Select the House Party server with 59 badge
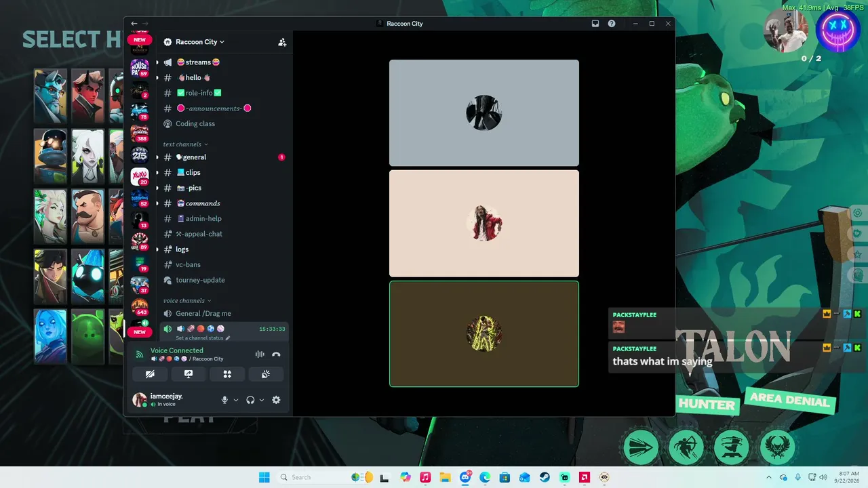The width and height of the screenshot is (868, 488). coord(140,68)
